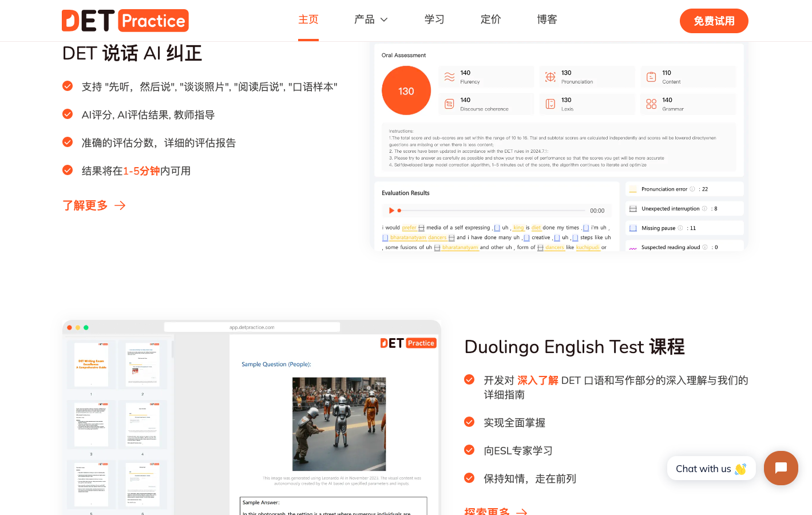The image size is (812, 515).
Task: Select page 2 thumbnail in document preview
Action: [x=142, y=365]
